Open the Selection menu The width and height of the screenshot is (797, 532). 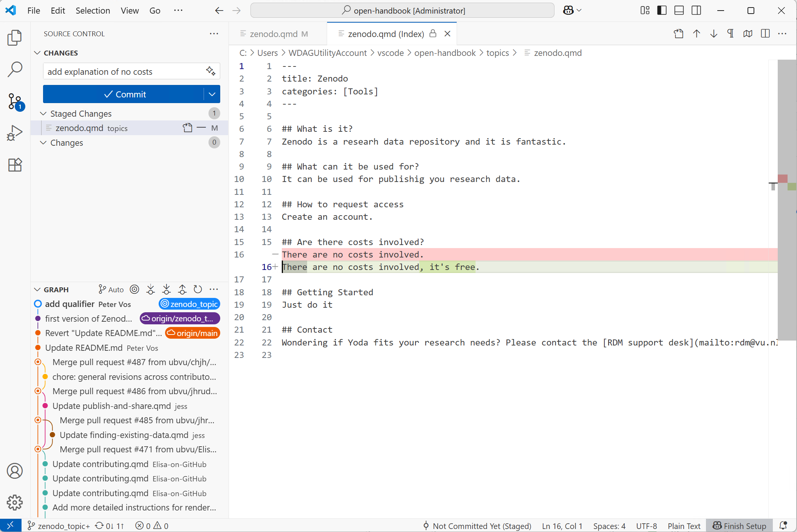click(93, 11)
